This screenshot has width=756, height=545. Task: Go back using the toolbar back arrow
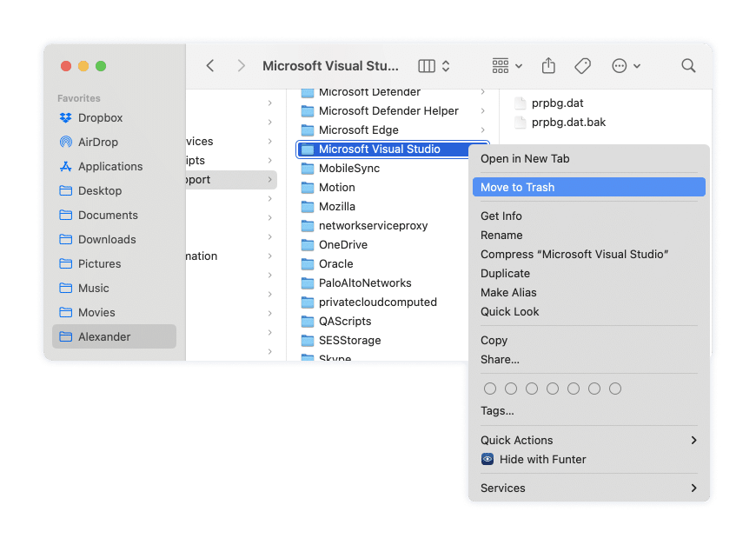click(210, 65)
